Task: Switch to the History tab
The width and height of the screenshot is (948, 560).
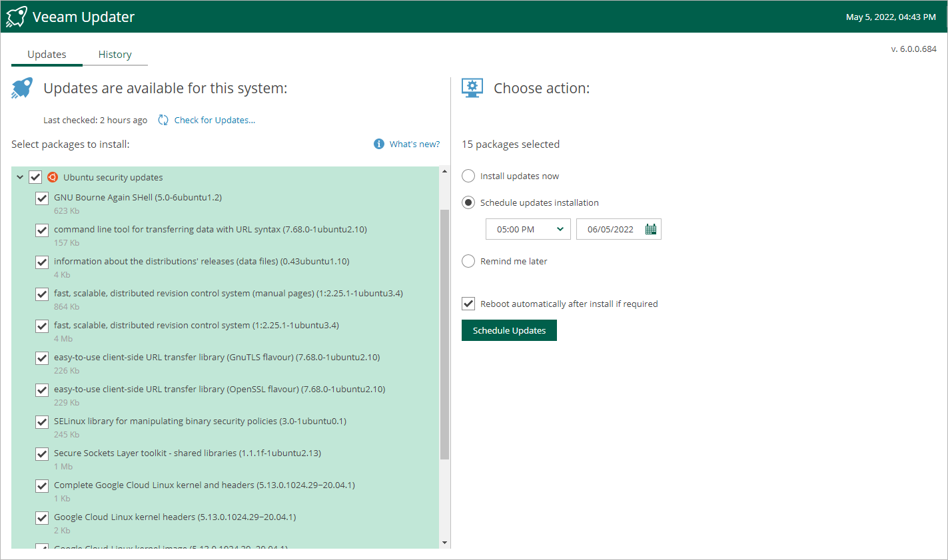Action: point(115,55)
